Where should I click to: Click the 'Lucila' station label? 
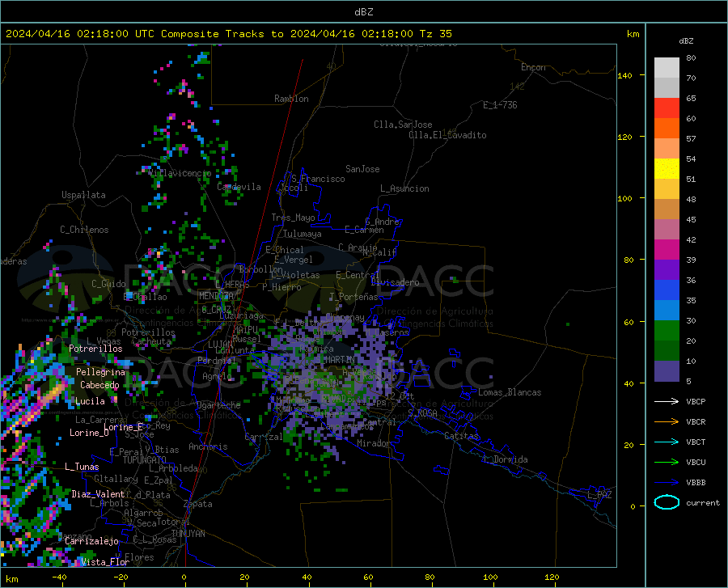90,401
